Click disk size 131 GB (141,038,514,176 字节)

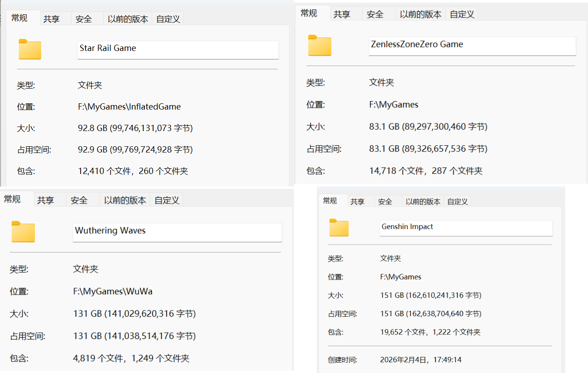pos(134,336)
